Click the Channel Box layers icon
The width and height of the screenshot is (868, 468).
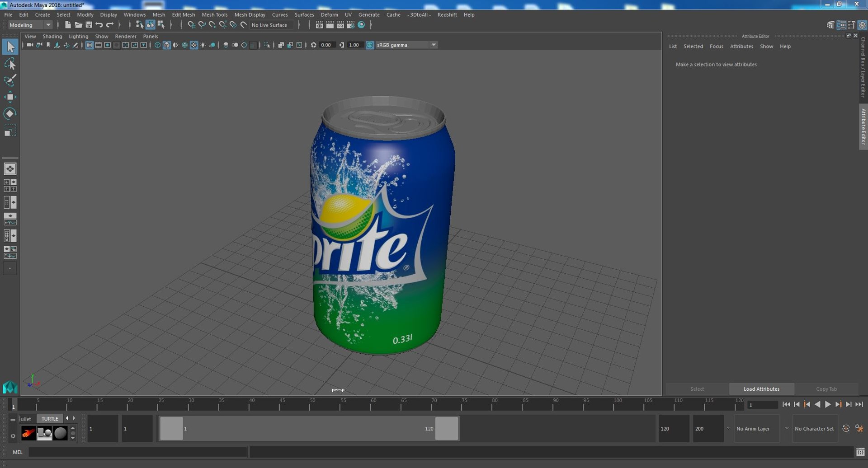coord(862,25)
